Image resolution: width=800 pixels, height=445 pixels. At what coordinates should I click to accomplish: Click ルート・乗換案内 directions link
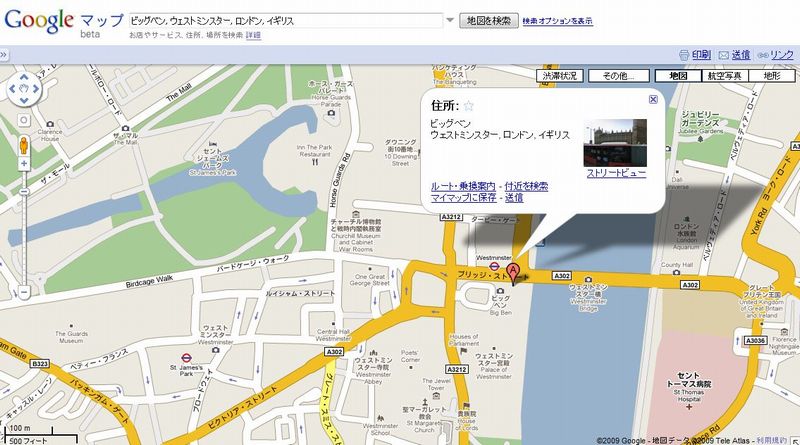(463, 186)
